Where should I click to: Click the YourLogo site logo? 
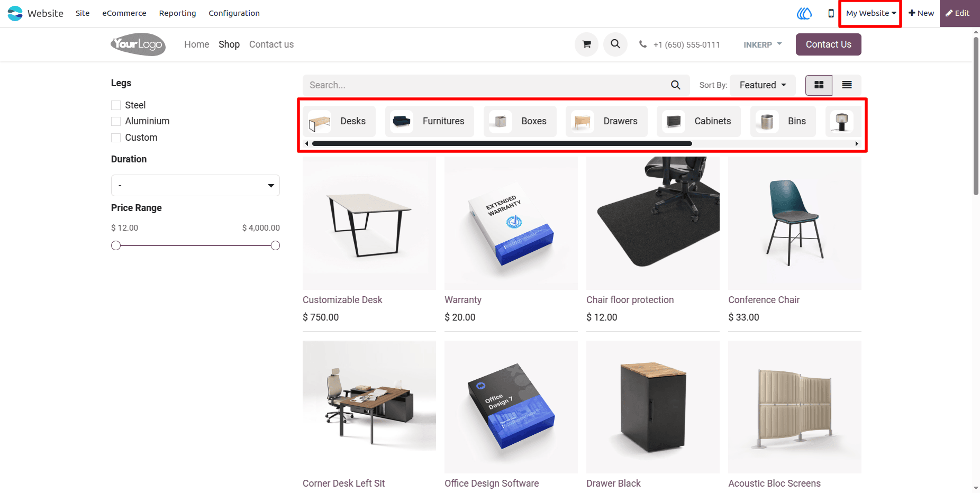[x=138, y=44]
